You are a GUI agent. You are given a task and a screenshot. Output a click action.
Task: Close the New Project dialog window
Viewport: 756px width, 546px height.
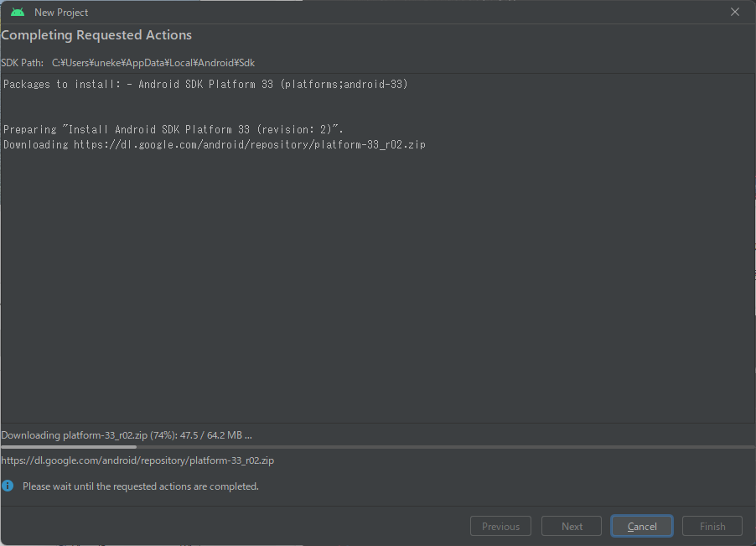[x=735, y=12]
